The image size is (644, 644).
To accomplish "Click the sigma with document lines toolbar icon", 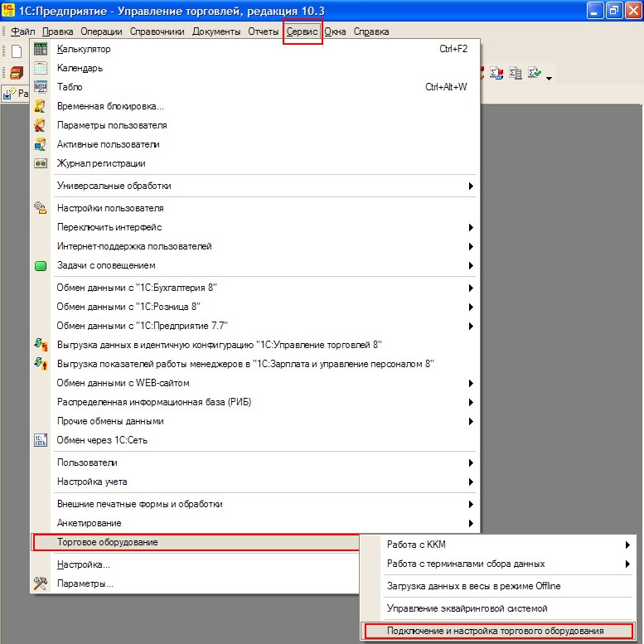I will 516,73.
